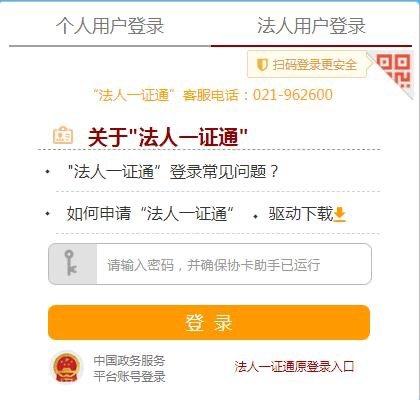Open "法人一证通"登录常见问题 link
This screenshot has width=420, height=400.
coord(173,172)
